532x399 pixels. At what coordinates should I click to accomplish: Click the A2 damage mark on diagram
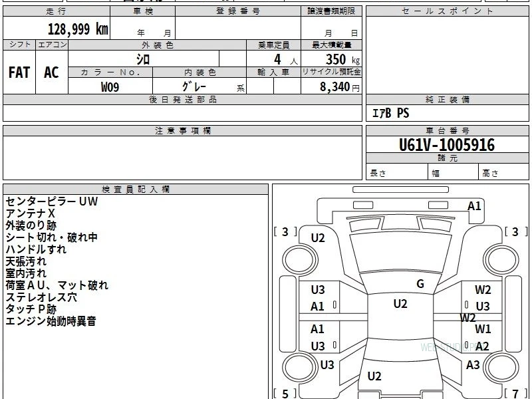tap(482, 346)
